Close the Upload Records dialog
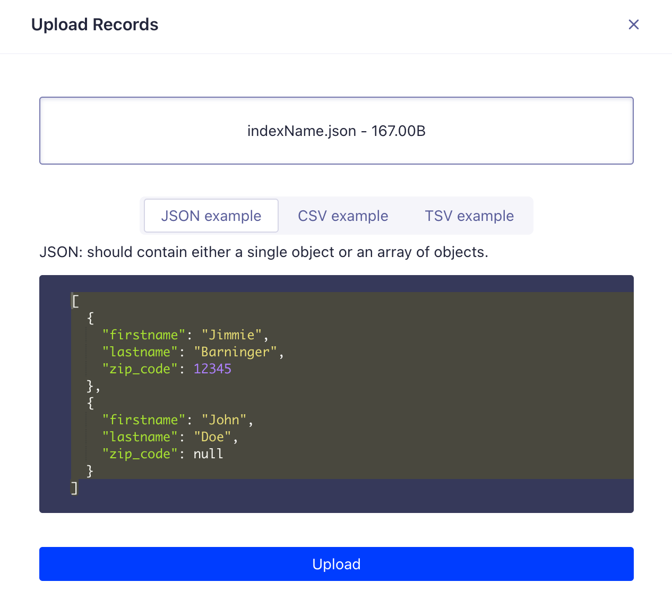The image size is (672, 616). pos(633,24)
